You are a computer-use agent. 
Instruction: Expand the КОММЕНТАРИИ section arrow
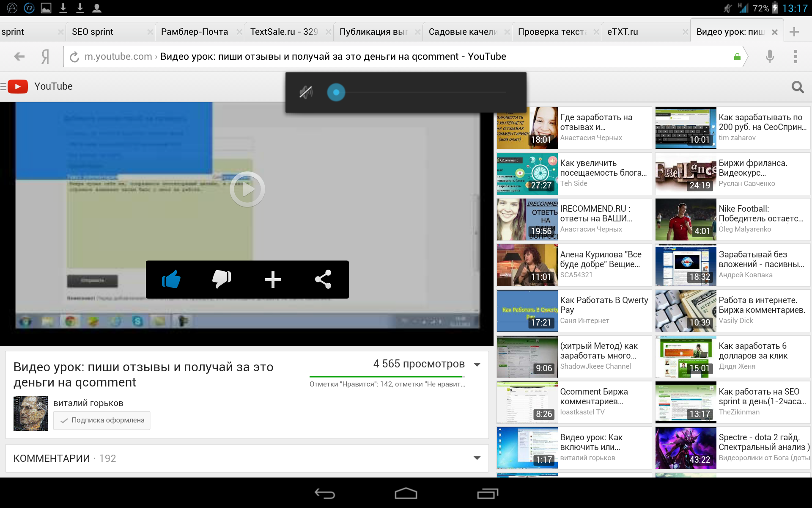[x=477, y=458]
